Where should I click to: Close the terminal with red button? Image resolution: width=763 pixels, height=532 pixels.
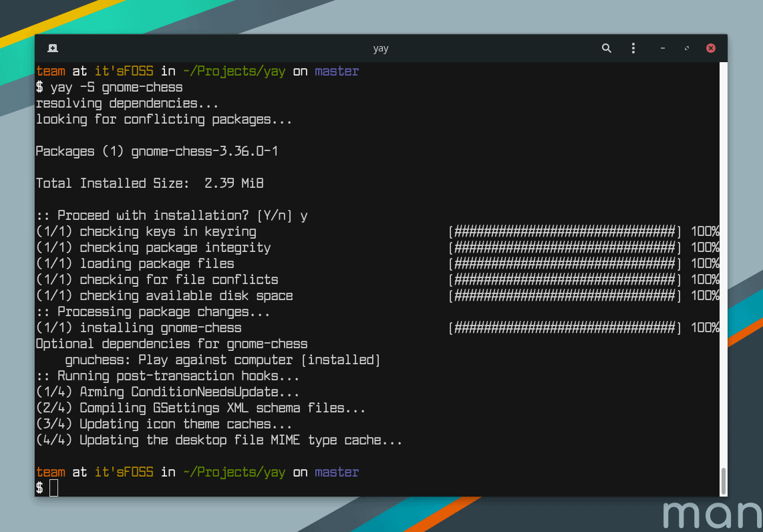click(x=711, y=48)
